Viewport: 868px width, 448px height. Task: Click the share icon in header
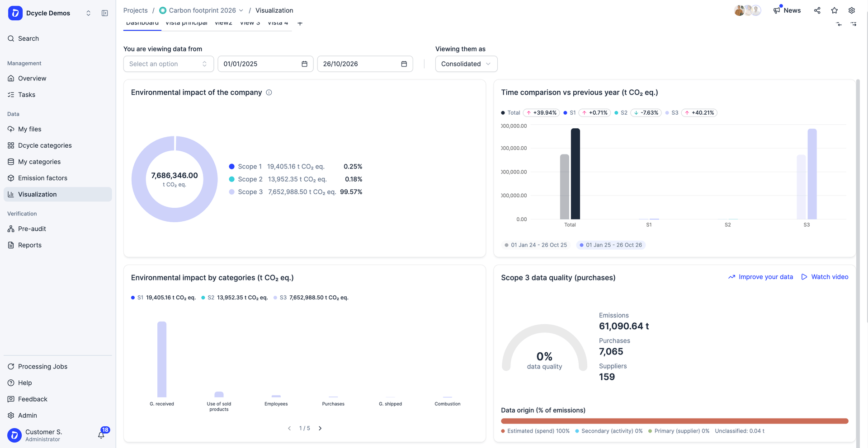point(817,10)
